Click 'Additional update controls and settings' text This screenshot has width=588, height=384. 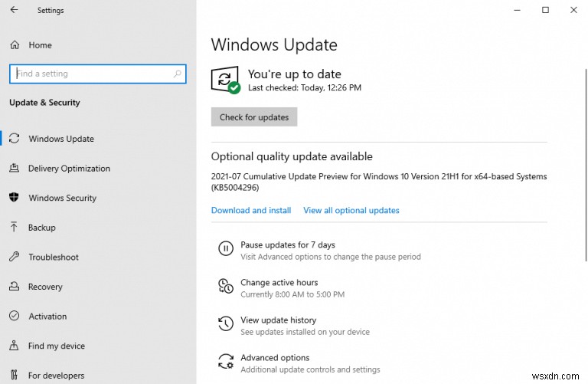(x=310, y=369)
